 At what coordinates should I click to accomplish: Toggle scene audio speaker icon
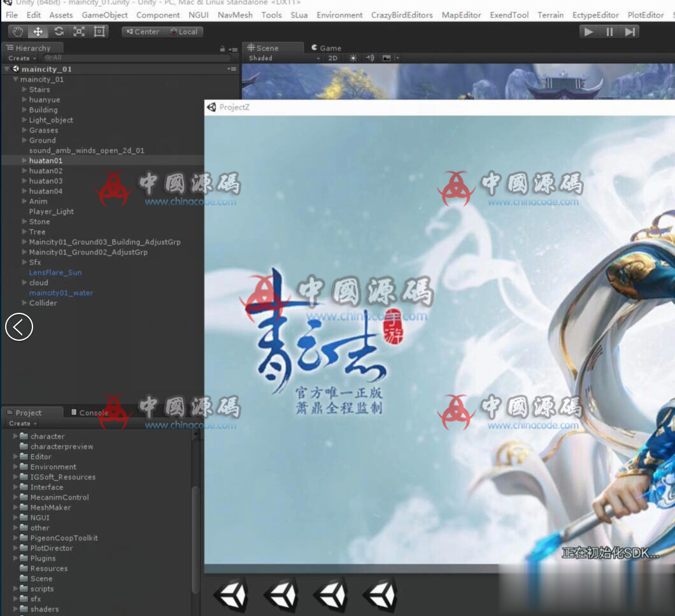370,58
